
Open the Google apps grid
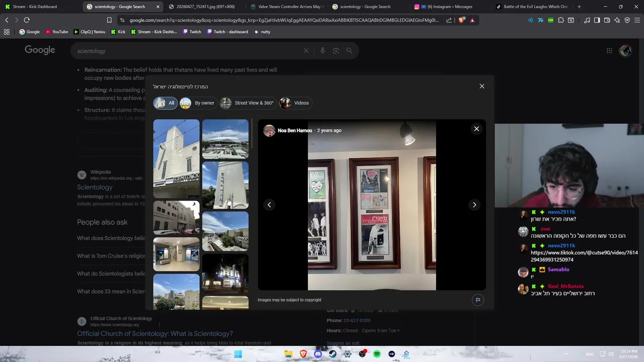coord(609,51)
